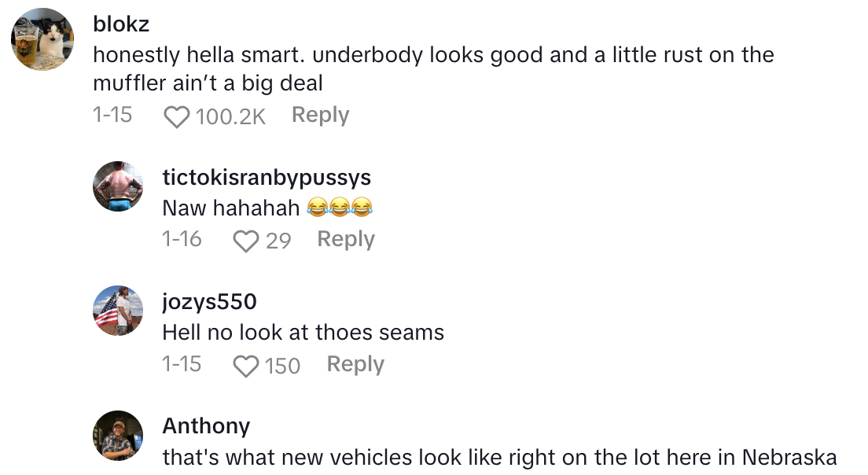Click Anthony's profile avatar

point(117,436)
